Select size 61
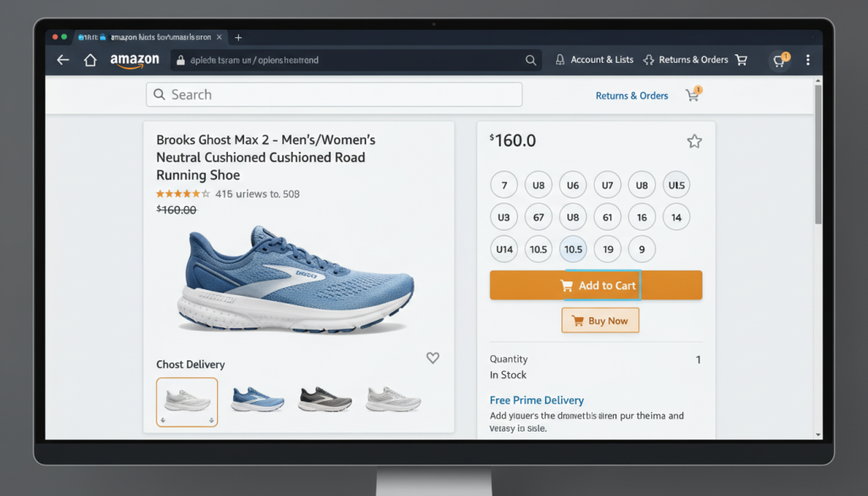Image resolution: width=868 pixels, height=496 pixels. [x=607, y=217]
